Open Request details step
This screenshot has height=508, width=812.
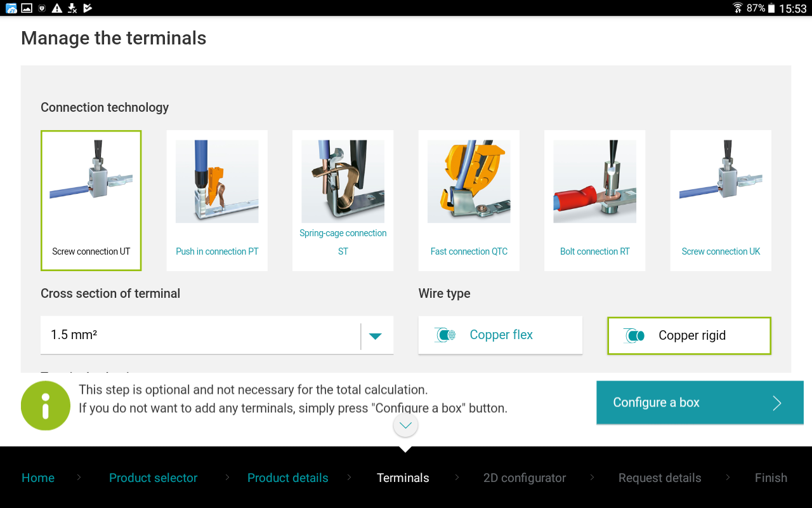660,478
